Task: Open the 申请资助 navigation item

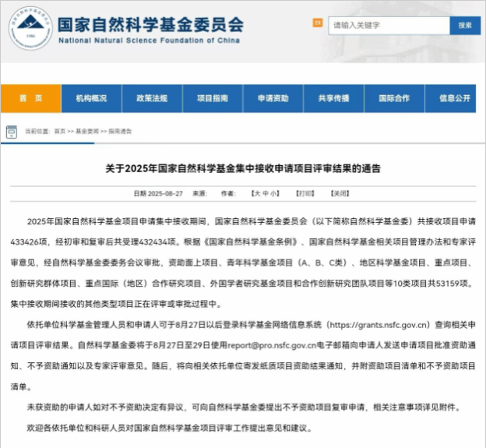Action: (x=273, y=98)
